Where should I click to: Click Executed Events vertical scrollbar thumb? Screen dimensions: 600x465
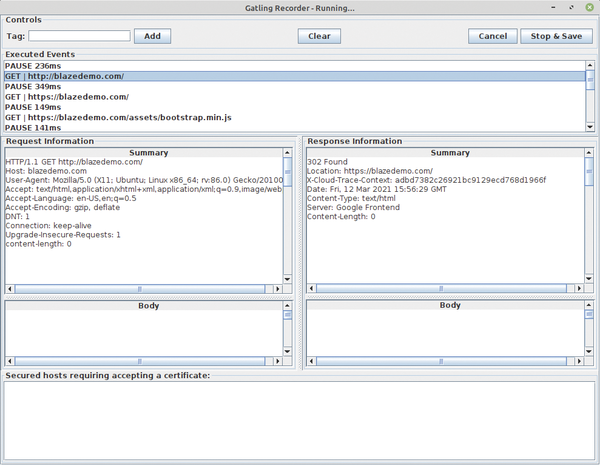[590, 80]
